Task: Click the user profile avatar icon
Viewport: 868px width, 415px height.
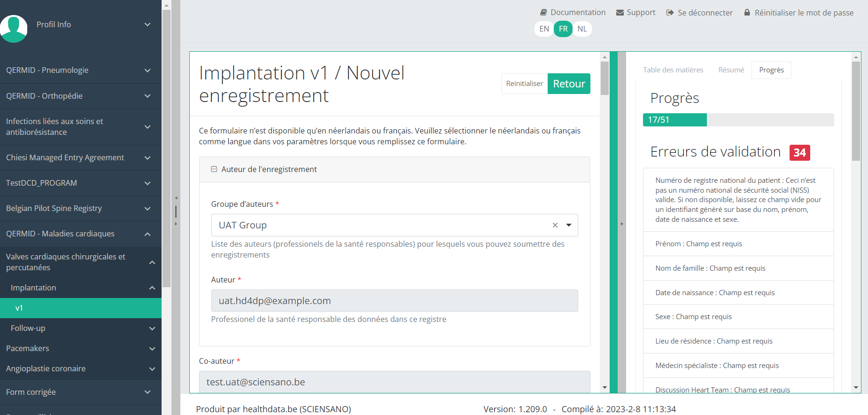Action: [14, 28]
